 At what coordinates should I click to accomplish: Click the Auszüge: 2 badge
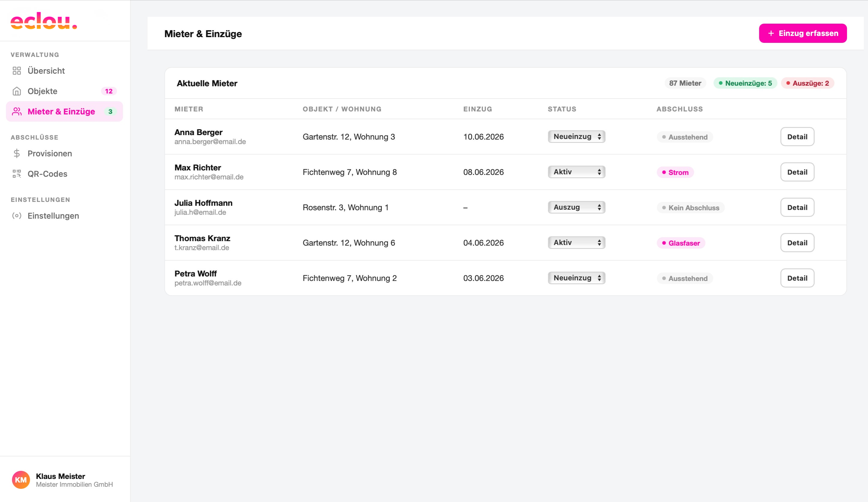pos(807,83)
